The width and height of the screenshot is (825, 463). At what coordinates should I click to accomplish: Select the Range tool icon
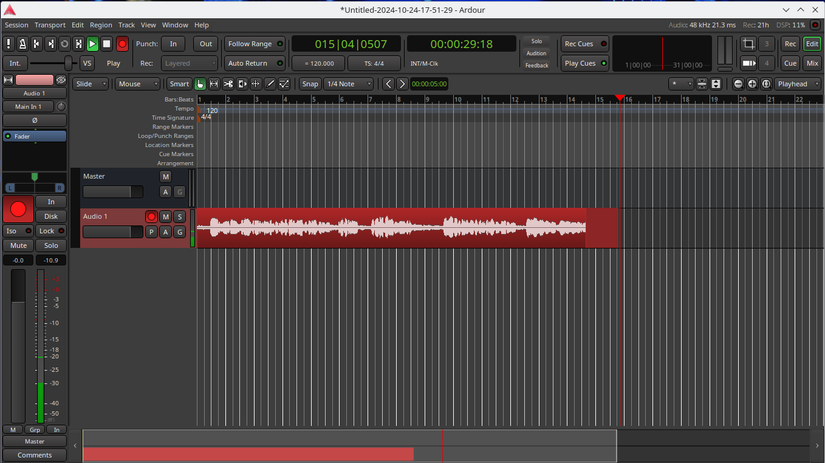pyautogui.click(x=214, y=84)
